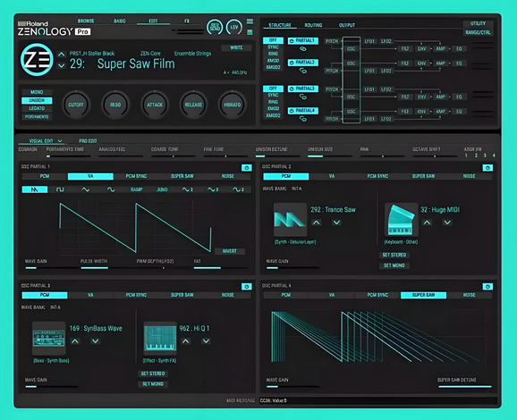Click the LEV level knob
517x420 pixels.
(x=234, y=27)
